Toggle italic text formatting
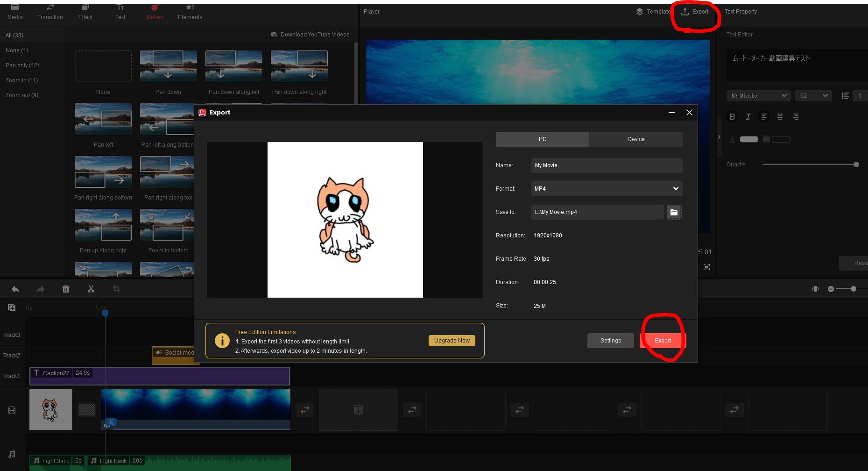 748,117
